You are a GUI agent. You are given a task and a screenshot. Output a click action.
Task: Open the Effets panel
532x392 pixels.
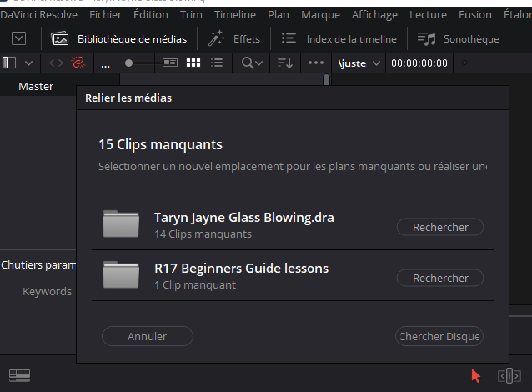click(234, 38)
